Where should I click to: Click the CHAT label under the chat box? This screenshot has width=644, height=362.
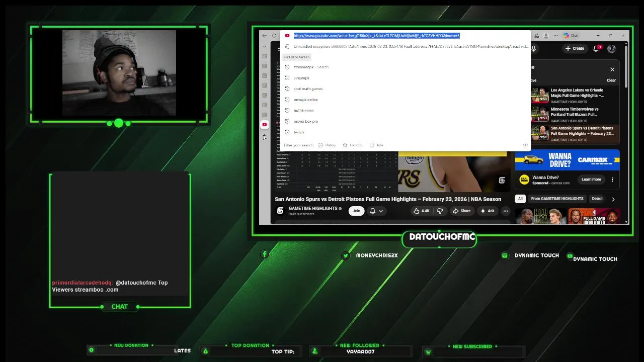point(119,306)
